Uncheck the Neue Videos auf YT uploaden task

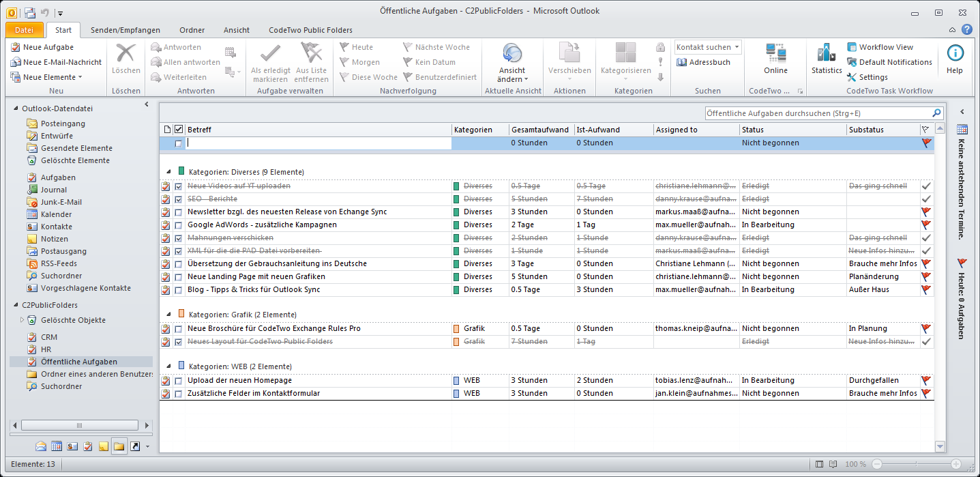click(179, 186)
